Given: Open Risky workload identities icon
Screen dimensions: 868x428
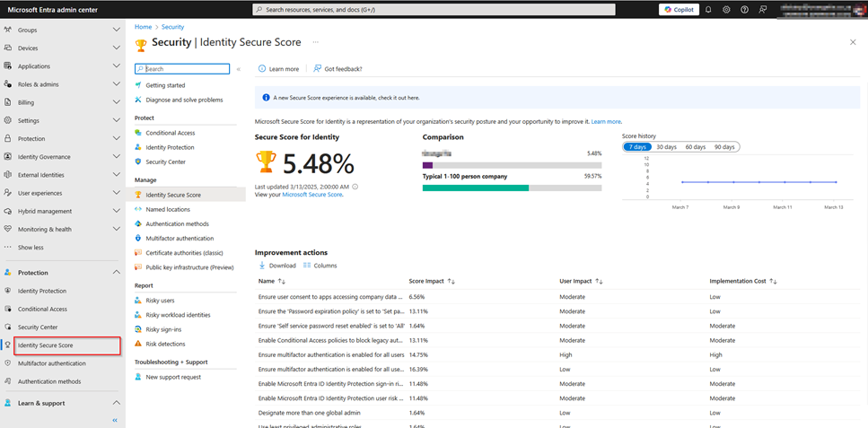Looking at the screenshot, I should pos(138,314).
